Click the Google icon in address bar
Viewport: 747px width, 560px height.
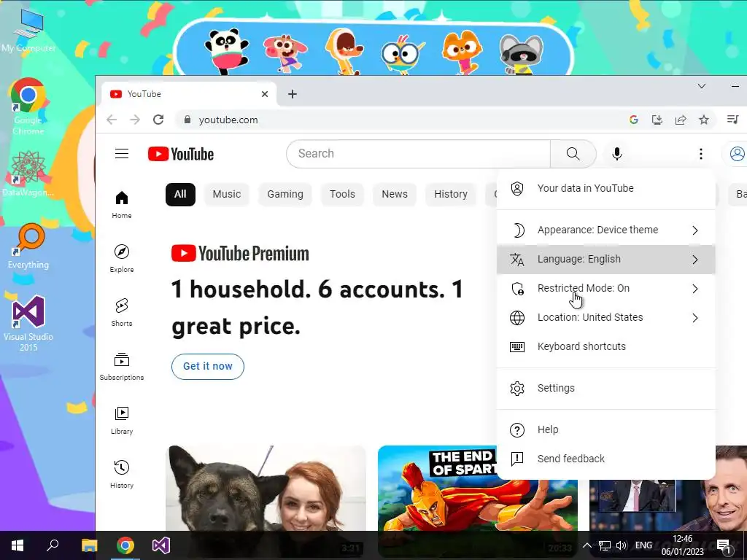[634, 120]
